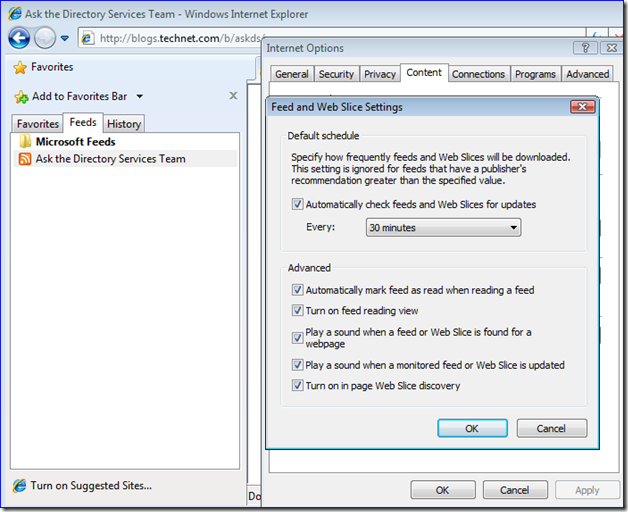The image size is (628, 512).
Task: Open the Programs tab in Internet Options
Action: [x=535, y=74]
